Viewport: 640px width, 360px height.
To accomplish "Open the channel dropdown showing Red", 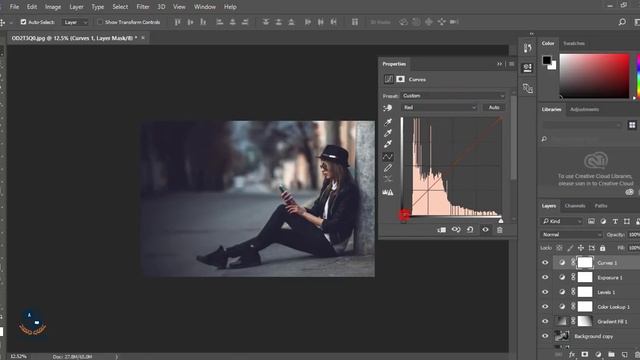I will tap(439, 108).
